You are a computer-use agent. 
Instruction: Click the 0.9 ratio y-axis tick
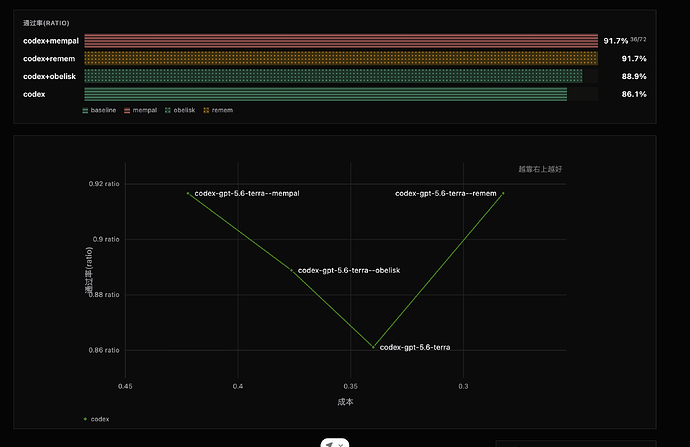106,239
